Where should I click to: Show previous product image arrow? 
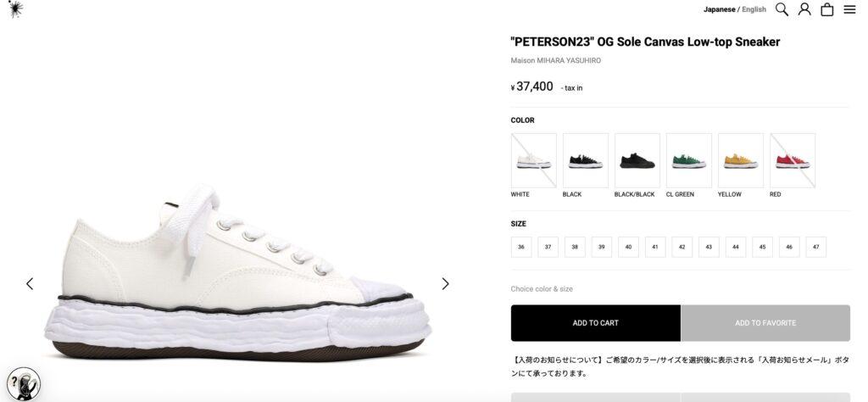[30, 283]
